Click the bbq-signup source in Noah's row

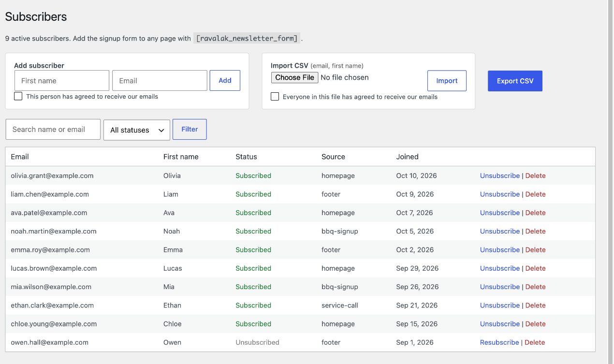pos(340,232)
